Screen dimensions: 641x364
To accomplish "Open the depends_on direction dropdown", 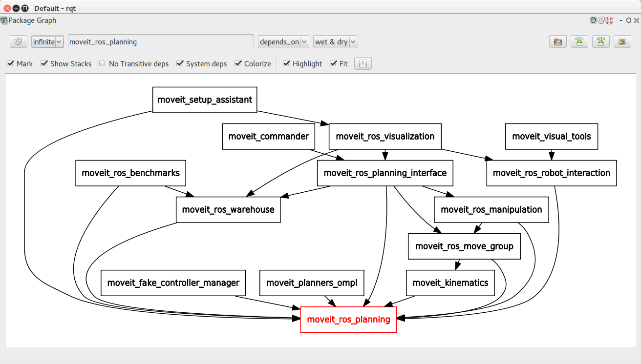I will coord(283,42).
